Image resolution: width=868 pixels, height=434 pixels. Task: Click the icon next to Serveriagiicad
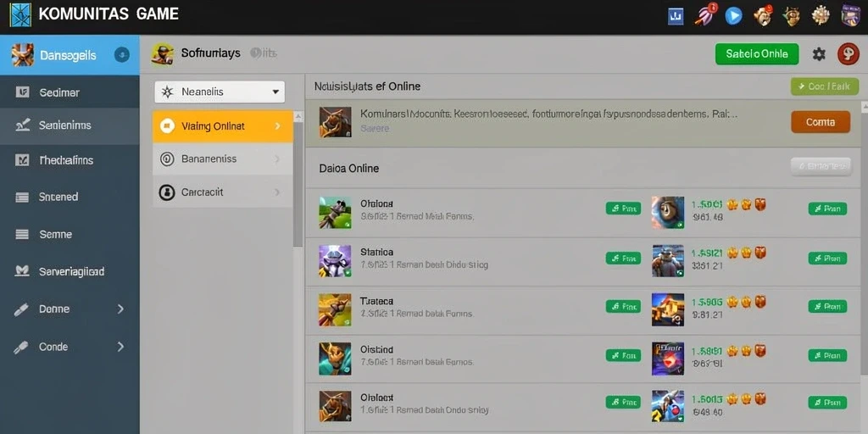click(x=22, y=271)
